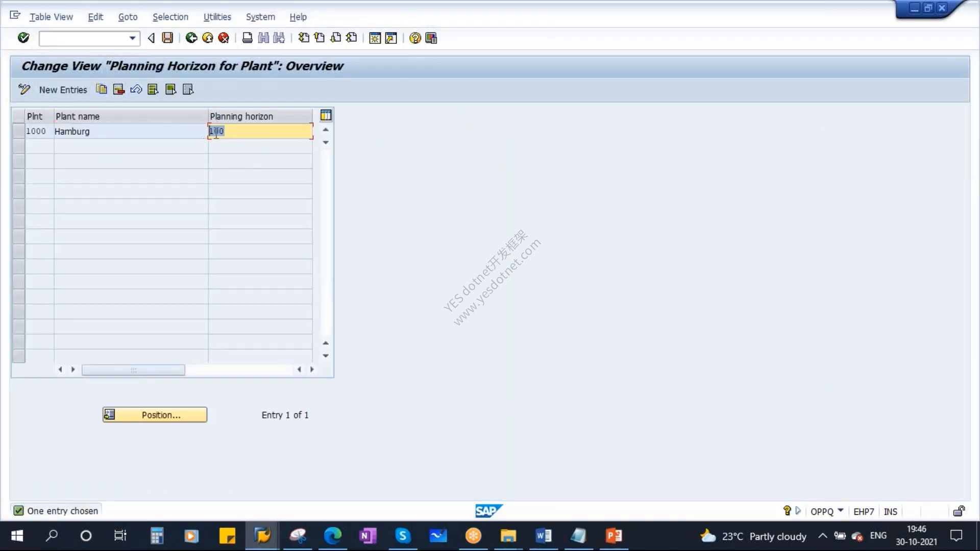Click the Delete entry icon
This screenshot has width=980, height=551.
(119, 90)
